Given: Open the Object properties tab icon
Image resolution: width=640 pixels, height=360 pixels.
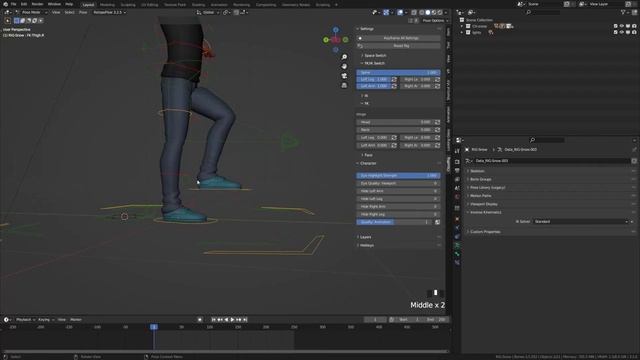Looking at the screenshot, I should 457,219.
